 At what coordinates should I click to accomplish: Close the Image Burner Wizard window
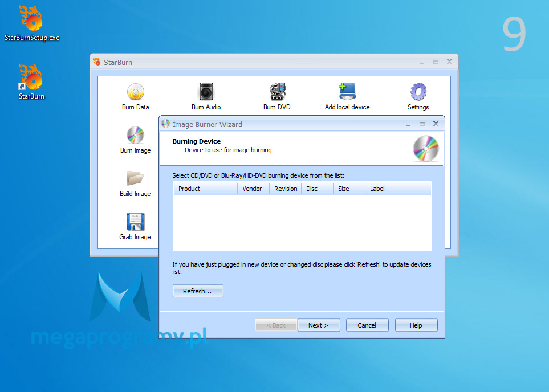click(436, 124)
